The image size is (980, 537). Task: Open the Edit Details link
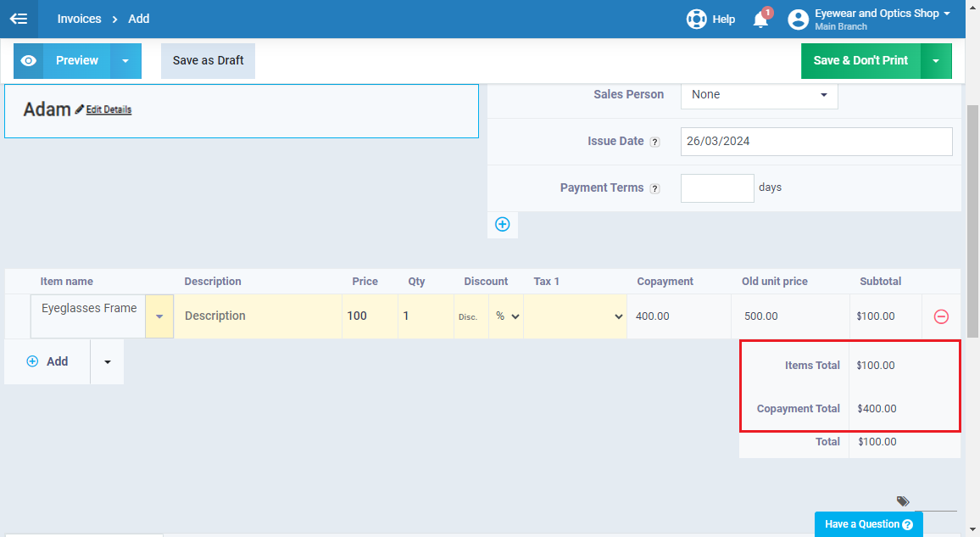(109, 109)
